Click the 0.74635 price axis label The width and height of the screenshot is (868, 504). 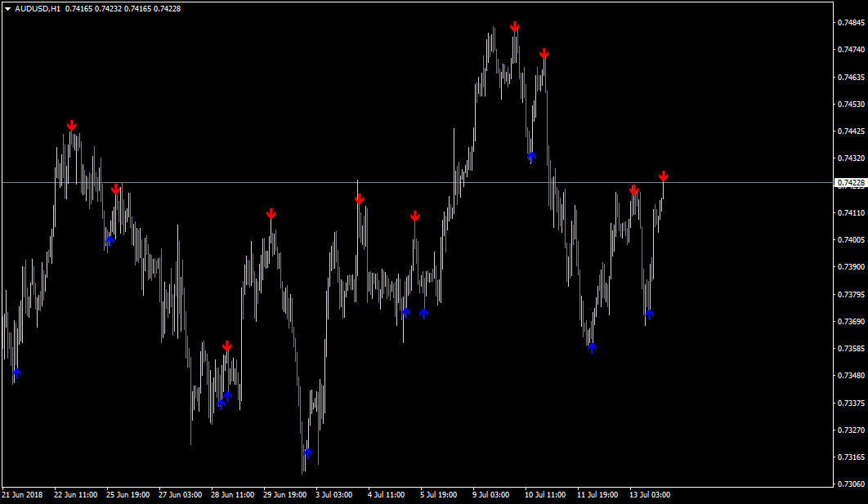[x=851, y=77]
